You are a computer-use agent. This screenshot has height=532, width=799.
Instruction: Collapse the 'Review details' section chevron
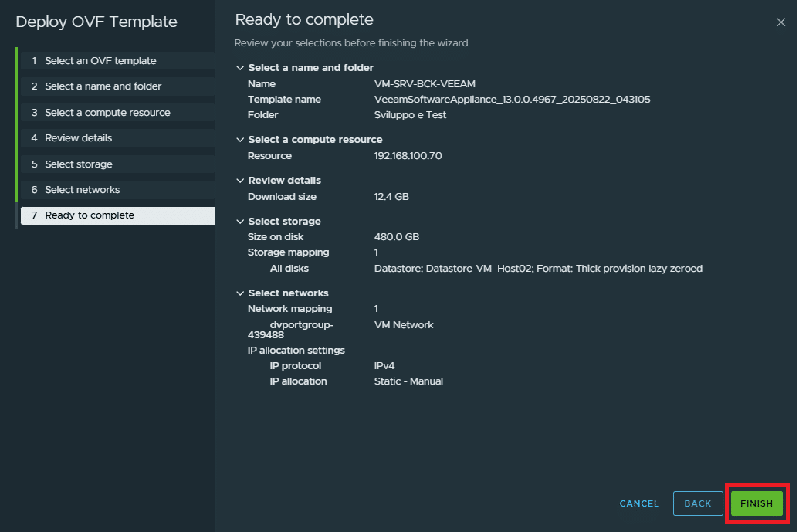point(240,181)
